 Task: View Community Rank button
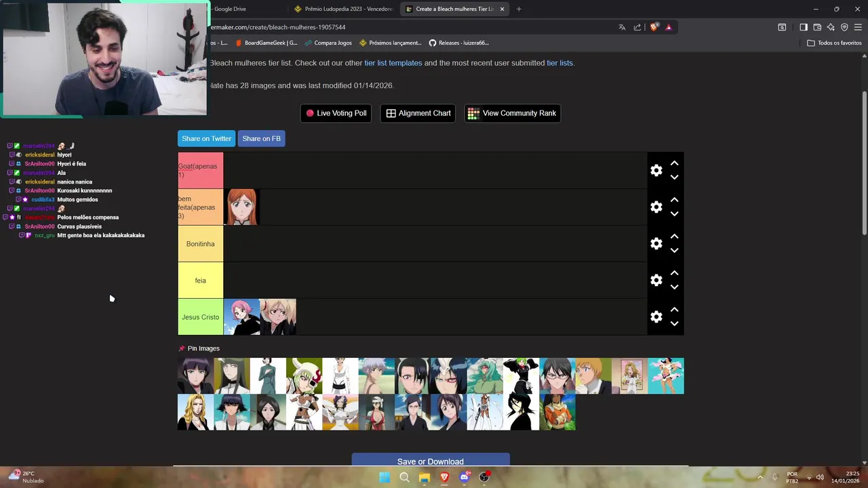point(512,113)
